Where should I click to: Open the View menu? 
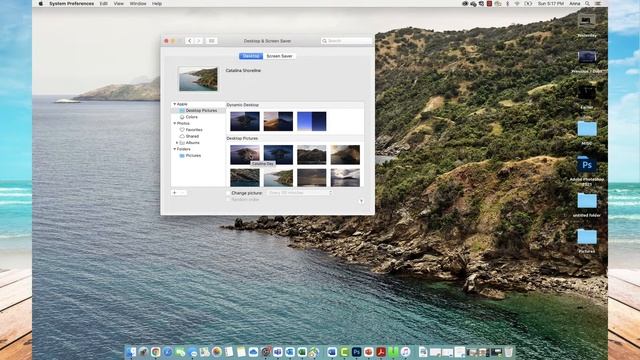click(x=118, y=4)
